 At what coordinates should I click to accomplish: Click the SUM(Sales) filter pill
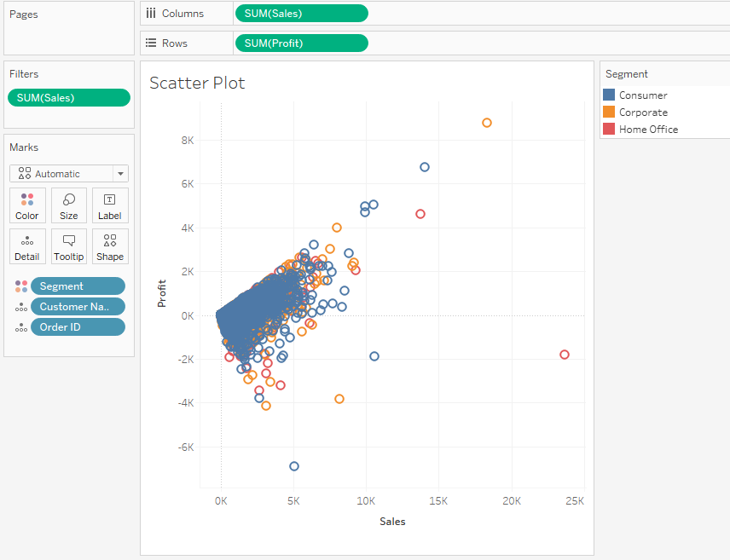[69, 98]
